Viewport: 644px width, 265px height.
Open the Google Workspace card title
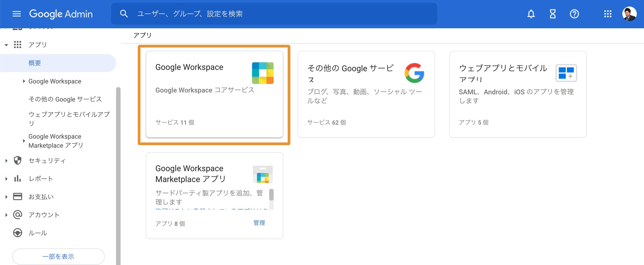pos(189,67)
